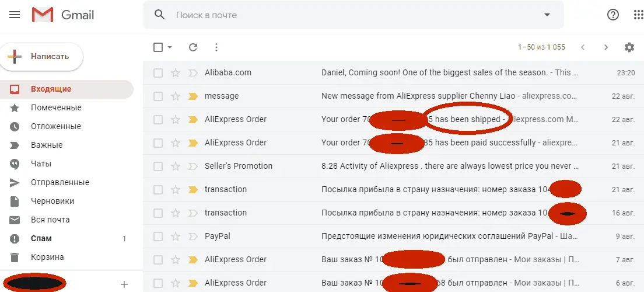This screenshot has width=644, height=292.
Task: Star the PayPal email
Action: coord(176,237)
